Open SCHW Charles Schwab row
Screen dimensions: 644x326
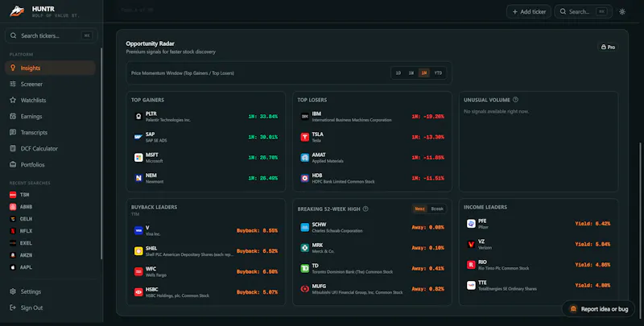372,228
